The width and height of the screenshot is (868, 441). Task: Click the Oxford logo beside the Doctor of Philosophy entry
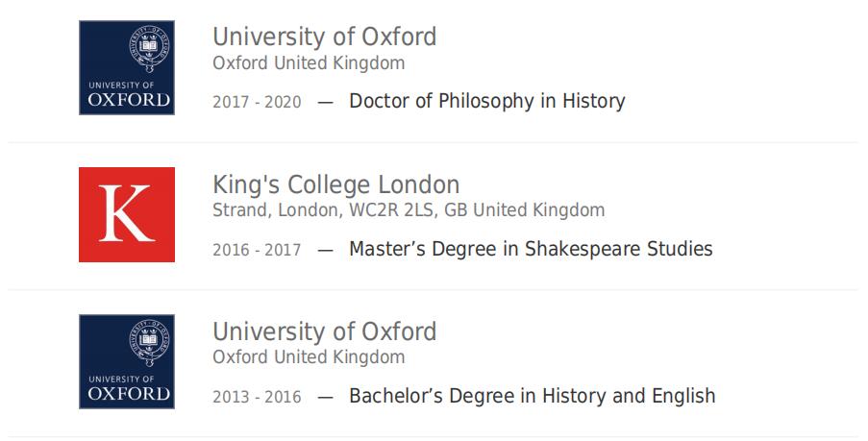click(127, 67)
